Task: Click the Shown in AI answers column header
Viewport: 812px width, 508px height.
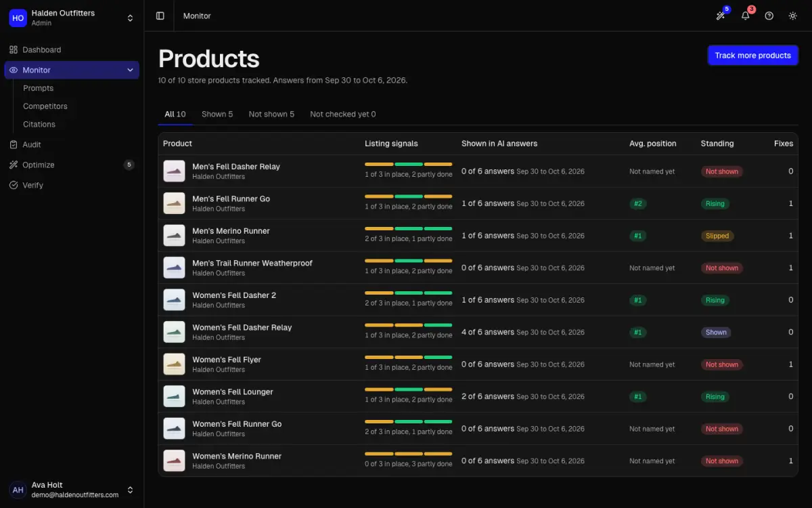Action: [x=499, y=144]
